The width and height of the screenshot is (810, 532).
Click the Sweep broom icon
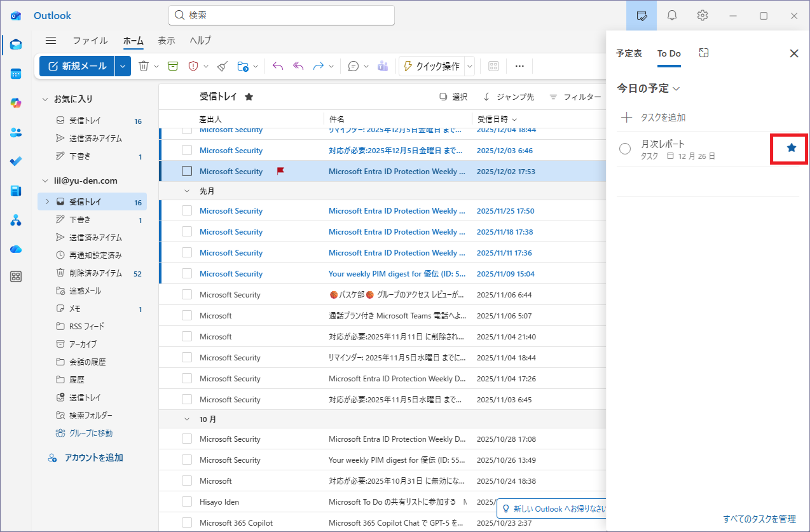coord(222,66)
